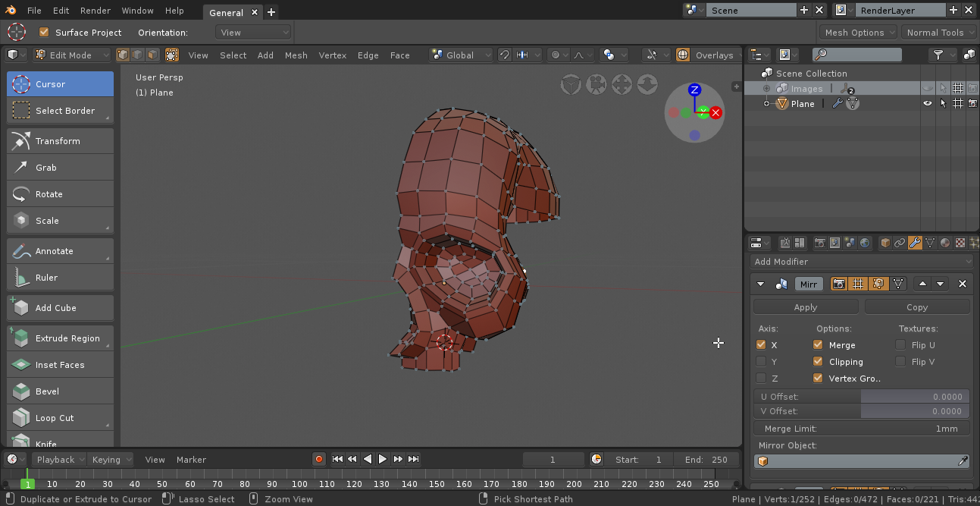Select the Ruler tool
This screenshot has width=980, height=506.
[60, 278]
